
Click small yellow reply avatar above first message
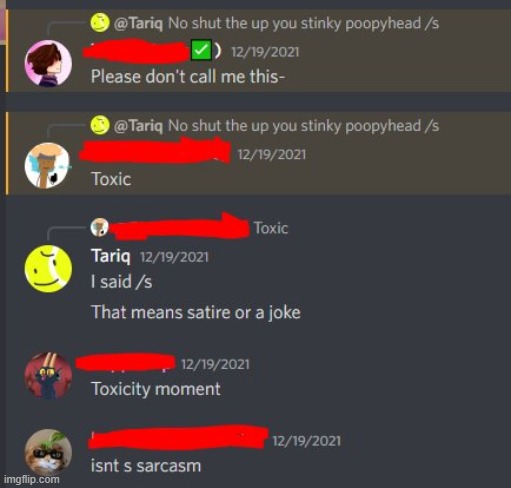coord(100,23)
